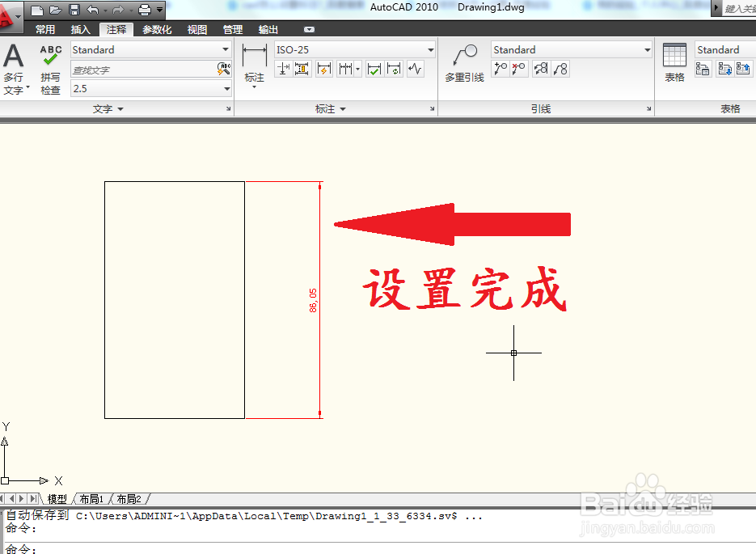Switch to the 插入 ribbon tab
Screen dimensions: 756x554
pos(80,28)
